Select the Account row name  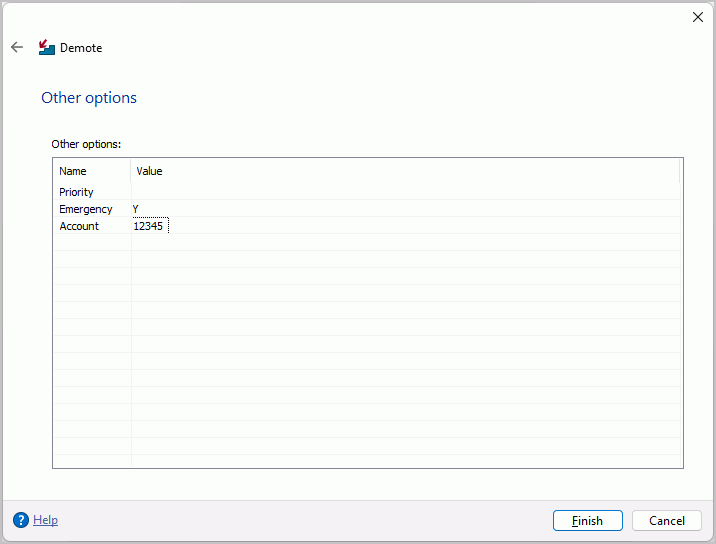[79, 226]
